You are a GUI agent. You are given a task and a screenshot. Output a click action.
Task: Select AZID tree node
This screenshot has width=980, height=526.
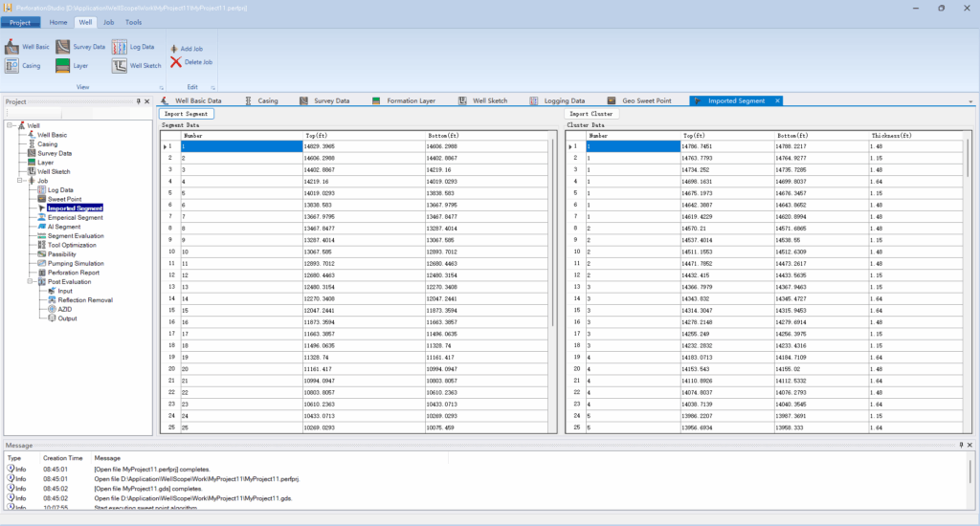click(x=64, y=309)
